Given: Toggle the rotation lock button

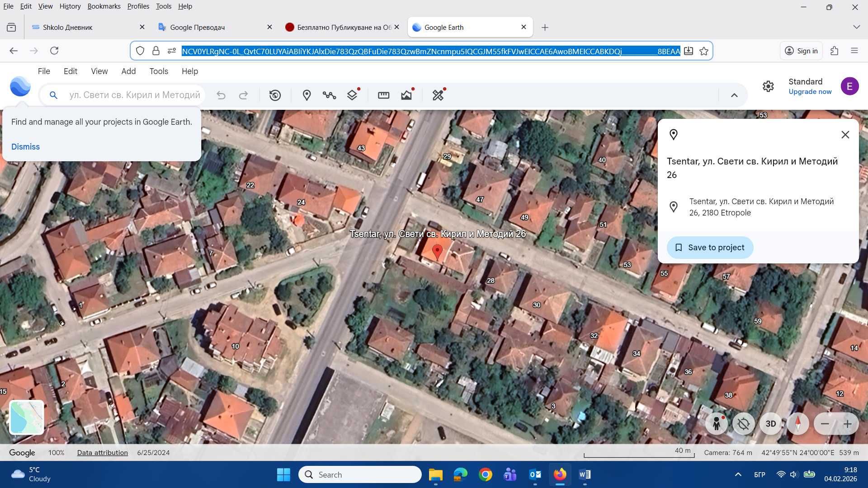Looking at the screenshot, I should click(743, 424).
